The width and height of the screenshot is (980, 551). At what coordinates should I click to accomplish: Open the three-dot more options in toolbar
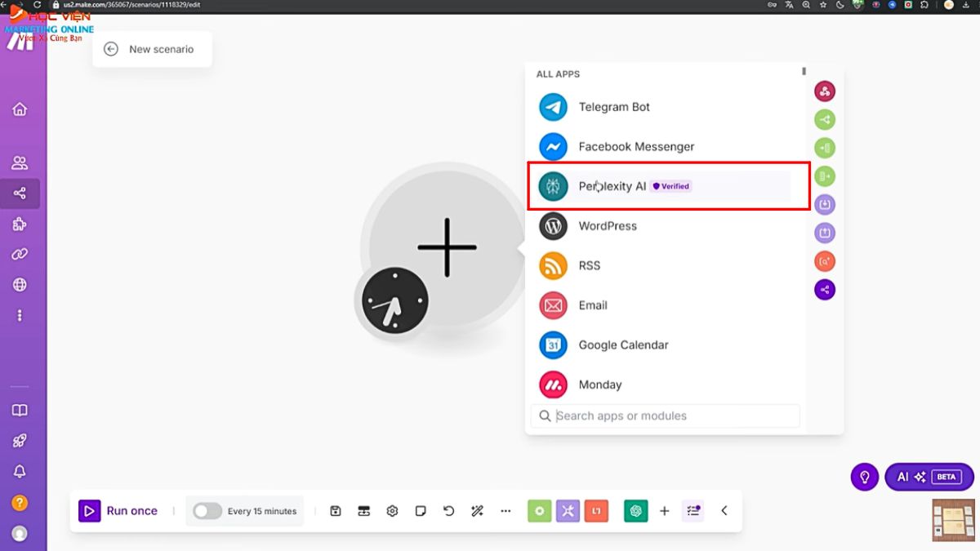tap(506, 511)
